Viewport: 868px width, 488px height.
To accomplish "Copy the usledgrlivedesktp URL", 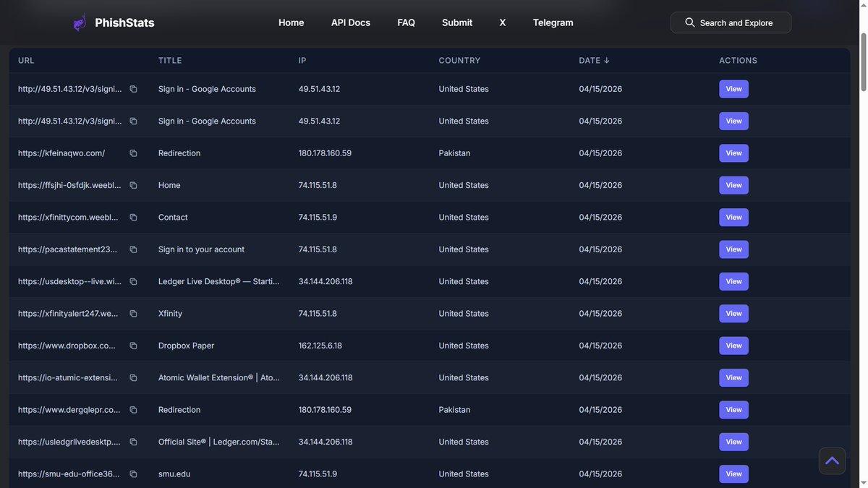I will (133, 442).
